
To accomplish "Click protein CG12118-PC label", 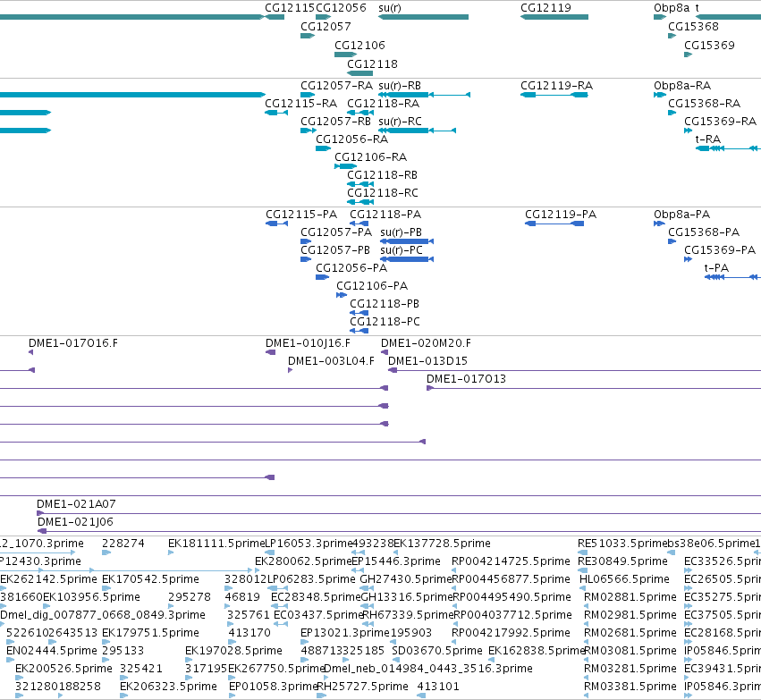I will point(385,323).
